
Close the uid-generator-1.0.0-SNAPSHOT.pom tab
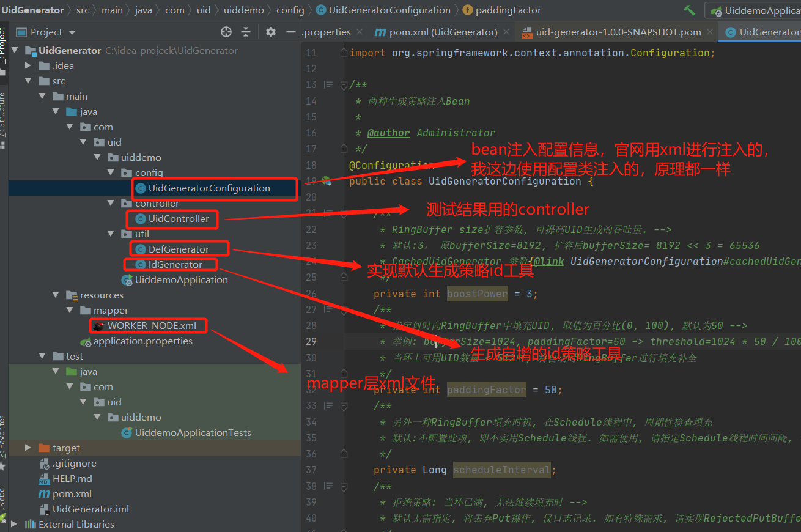[709, 32]
